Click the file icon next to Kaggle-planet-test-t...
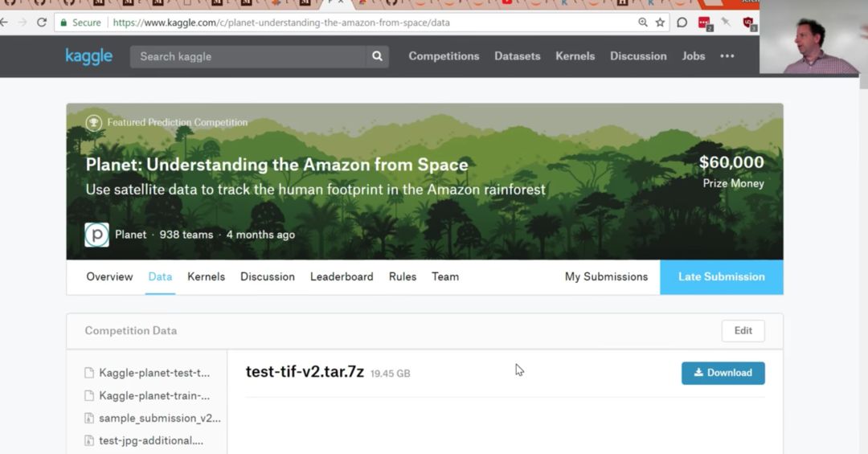 pyautogui.click(x=89, y=373)
